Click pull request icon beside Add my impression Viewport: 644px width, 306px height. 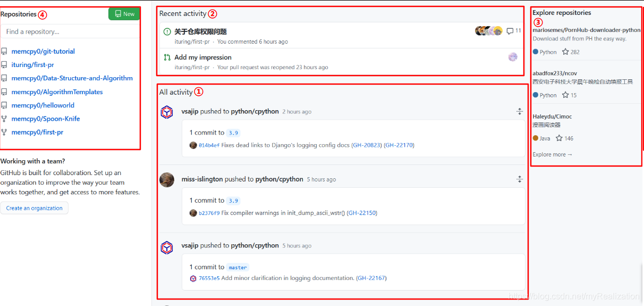[x=167, y=57]
